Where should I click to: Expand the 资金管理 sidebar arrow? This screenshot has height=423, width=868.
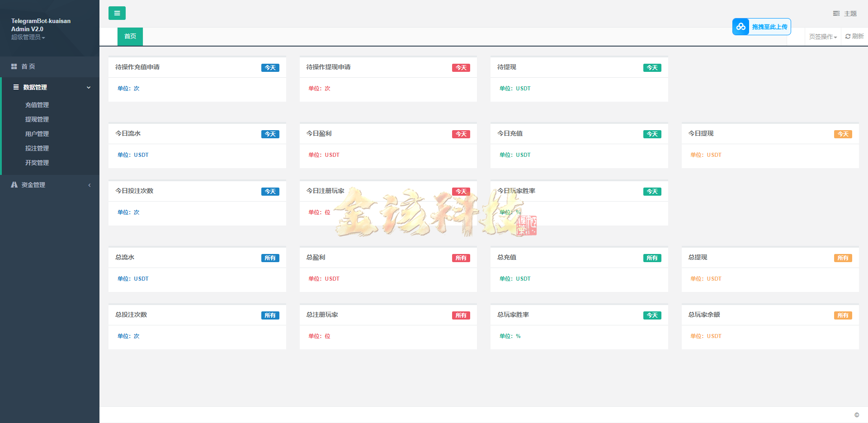coord(90,185)
